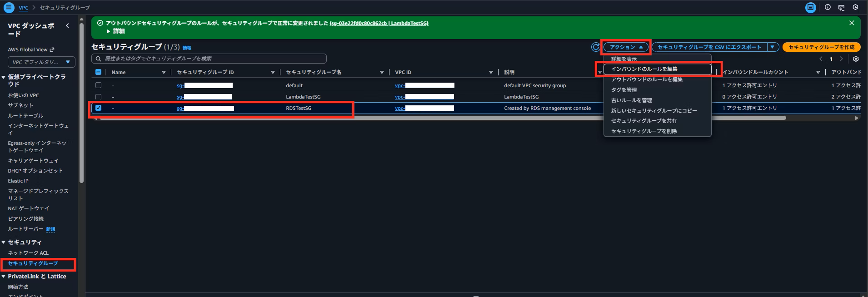The width and height of the screenshot is (868, 297).
Task: Open the アクション dropdown button
Action: click(x=626, y=47)
